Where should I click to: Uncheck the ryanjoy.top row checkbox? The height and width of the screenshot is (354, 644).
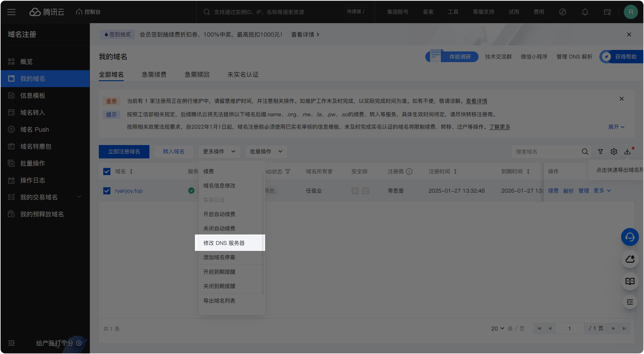coord(107,191)
